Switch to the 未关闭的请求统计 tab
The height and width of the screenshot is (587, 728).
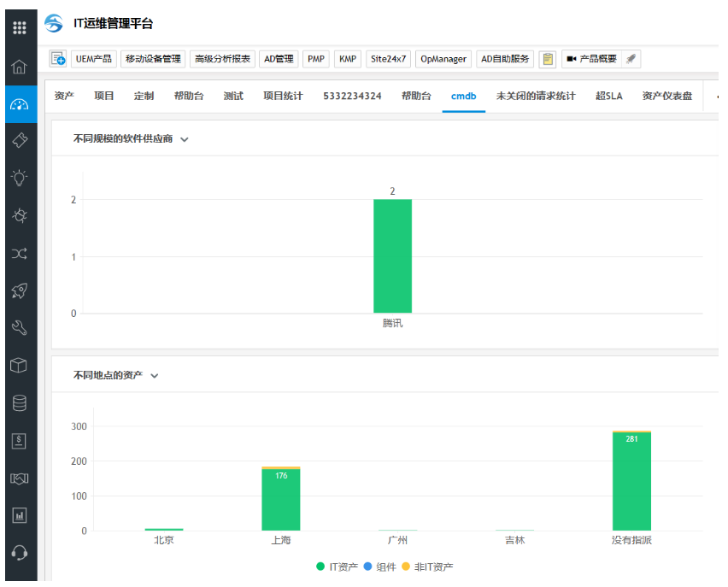tap(535, 96)
